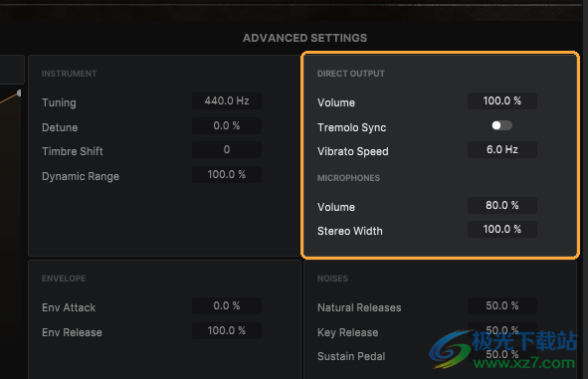Viewport: 588px width, 379px height.
Task: Click the curve handle point at left edge
Action: 19,93
